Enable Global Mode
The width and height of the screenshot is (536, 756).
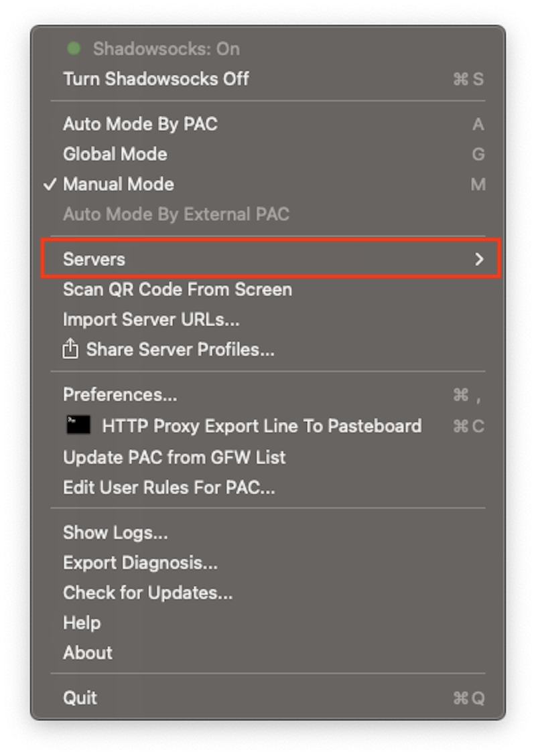115,154
